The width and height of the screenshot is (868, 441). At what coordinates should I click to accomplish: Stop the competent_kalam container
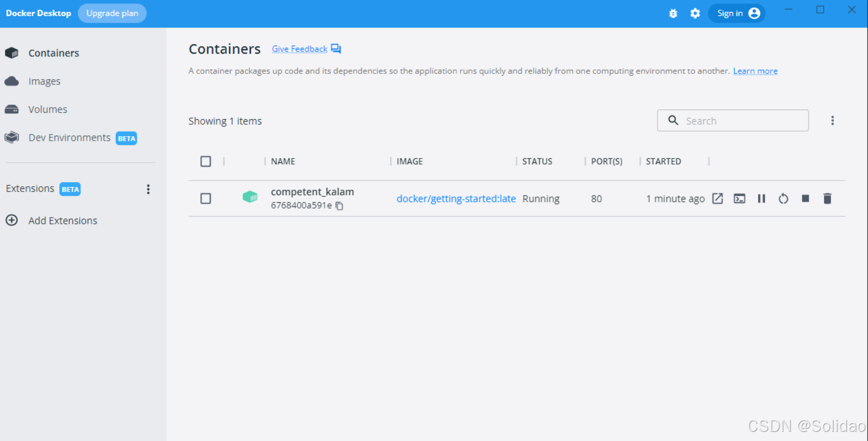805,198
